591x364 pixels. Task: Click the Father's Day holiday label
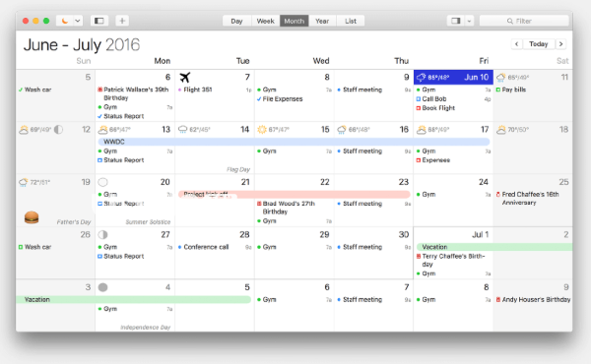(x=74, y=222)
